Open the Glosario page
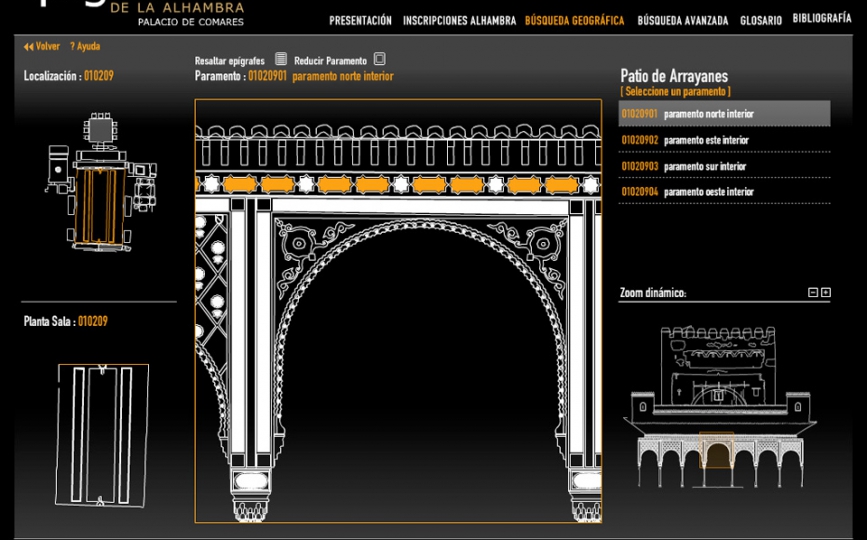867x540 pixels. pos(760,20)
